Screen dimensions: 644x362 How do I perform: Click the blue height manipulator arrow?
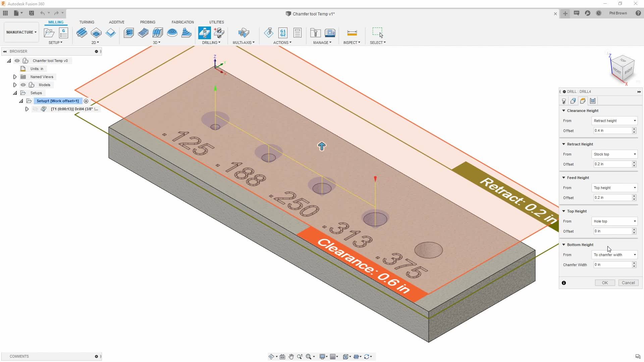[x=322, y=146]
